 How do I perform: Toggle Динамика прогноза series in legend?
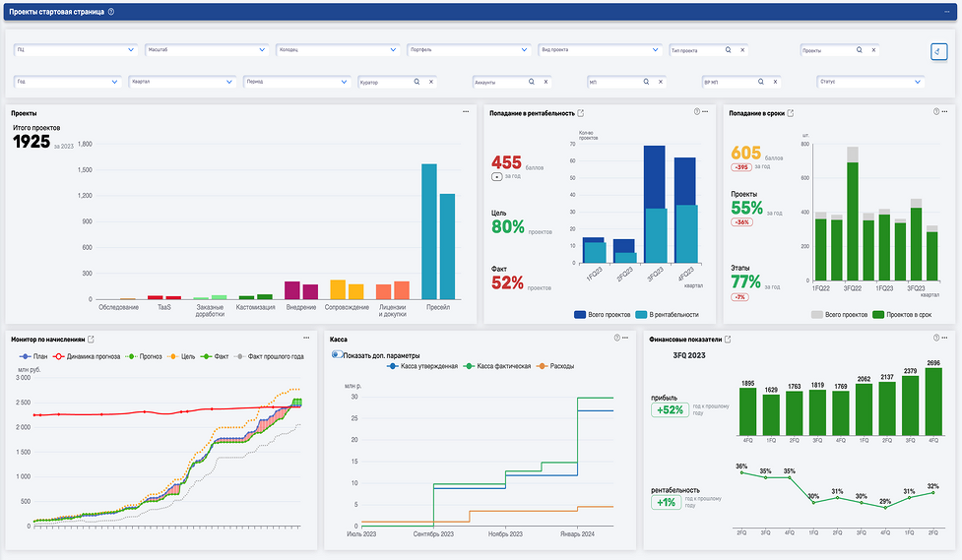[x=87, y=356]
